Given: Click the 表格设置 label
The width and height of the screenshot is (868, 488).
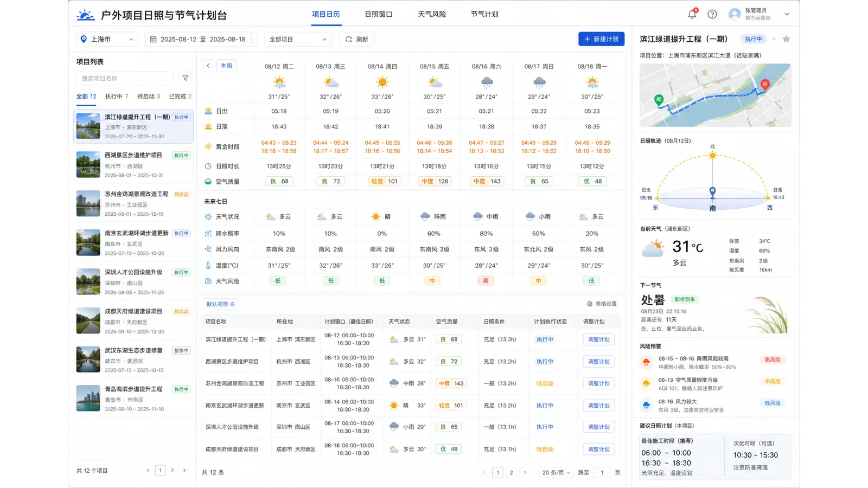Looking at the screenshot, I should pyautogui.click(x=606, y=304).
